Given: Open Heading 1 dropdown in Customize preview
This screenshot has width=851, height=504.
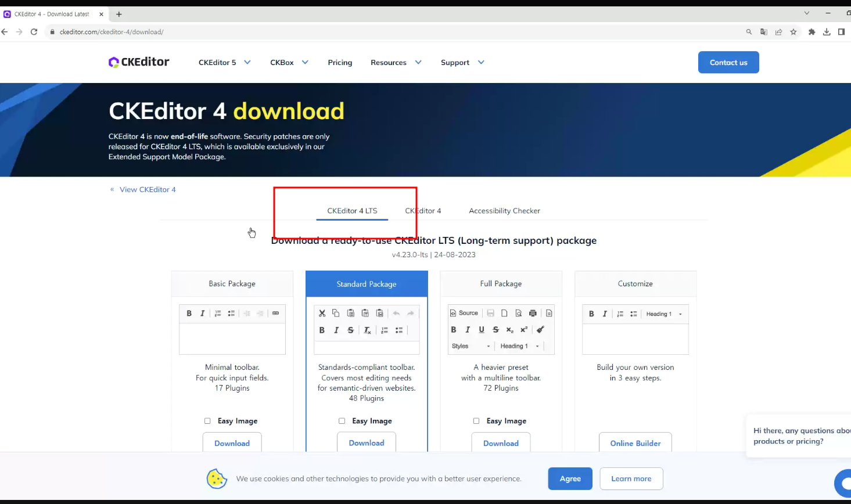Looking at the screenshot, I should point(665,314).
